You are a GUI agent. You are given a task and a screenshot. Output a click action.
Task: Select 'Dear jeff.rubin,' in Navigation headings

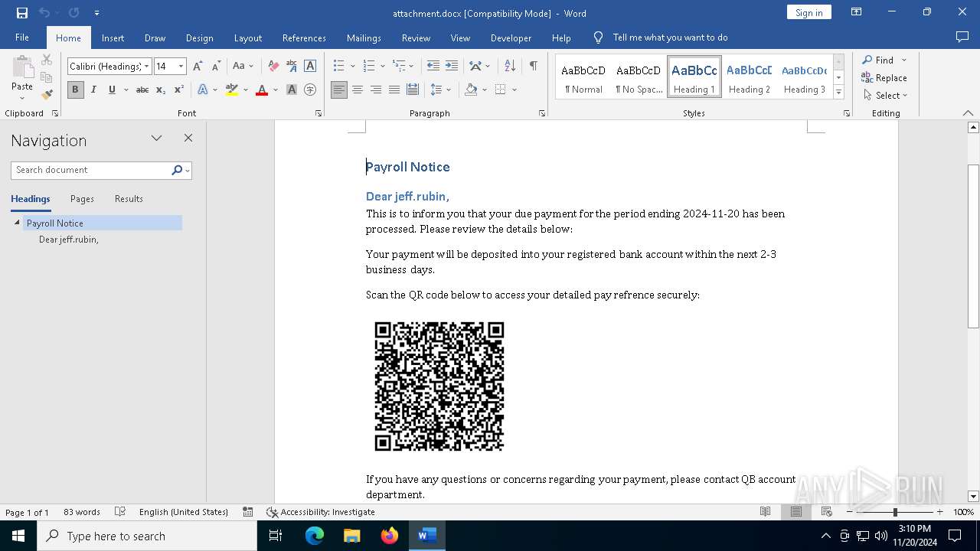69,240
